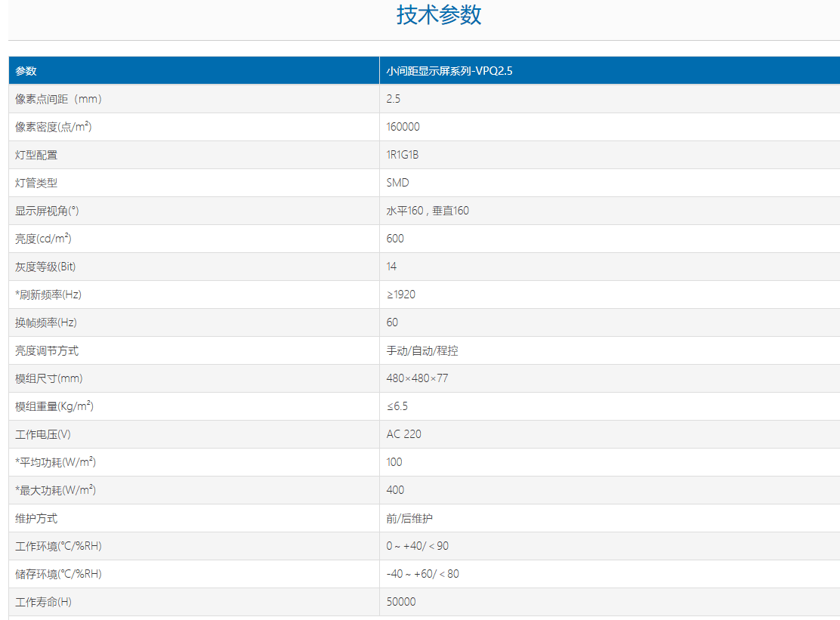The height and width of the screenshot is (620, 840).
Task: Click the 模组重量(Kg/m²) row label
Action: point(54,406)
